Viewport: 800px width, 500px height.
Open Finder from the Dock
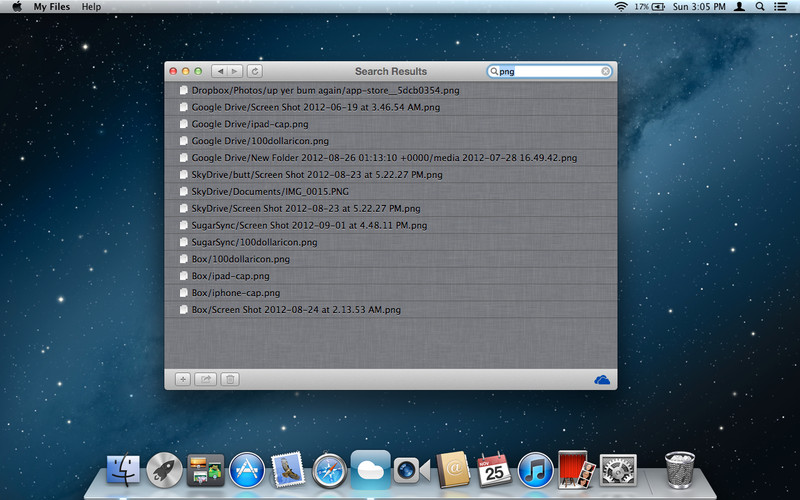[x=123, y=469]
